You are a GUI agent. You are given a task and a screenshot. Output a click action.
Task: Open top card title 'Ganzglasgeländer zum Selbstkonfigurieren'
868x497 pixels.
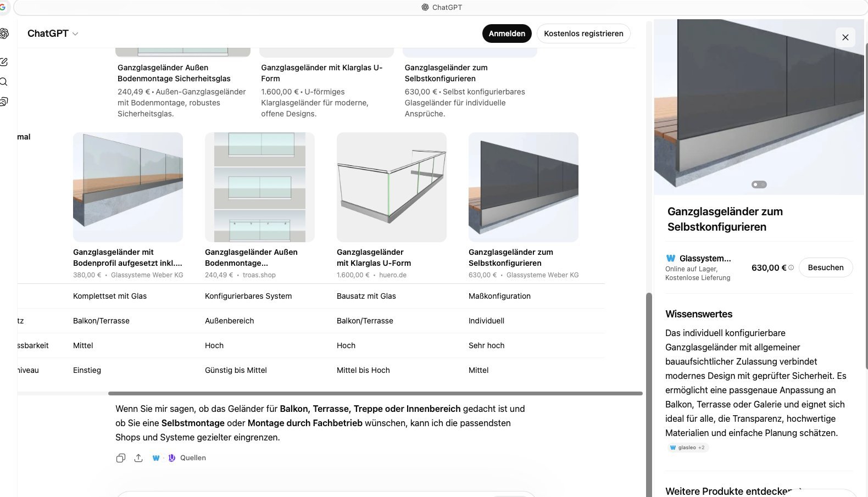[446, 73]
